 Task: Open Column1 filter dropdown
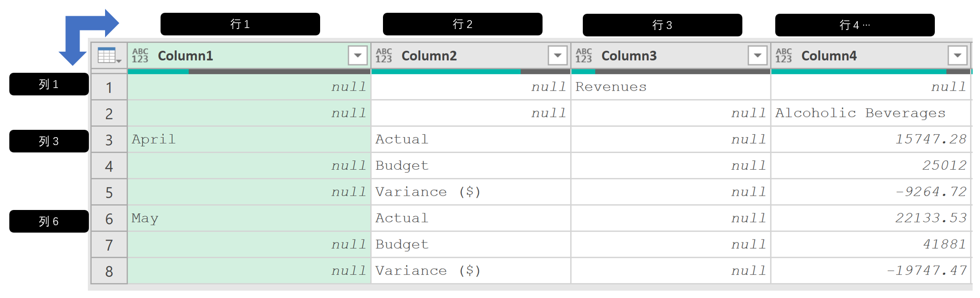[358, 56]
